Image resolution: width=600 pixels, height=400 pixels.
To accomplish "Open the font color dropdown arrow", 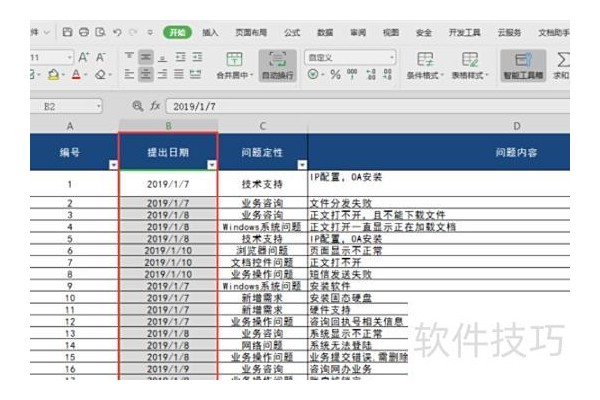I will (x=86, y=75).
